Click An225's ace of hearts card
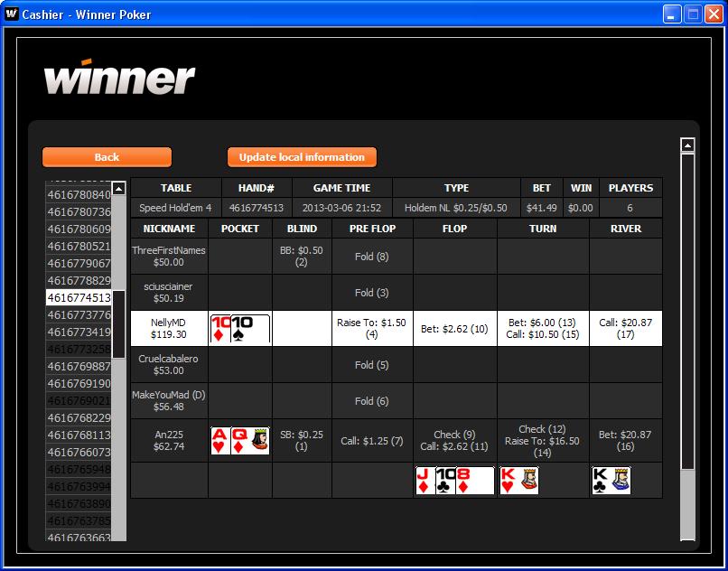This screenshot has height=571, width=728. coord(220,441)
